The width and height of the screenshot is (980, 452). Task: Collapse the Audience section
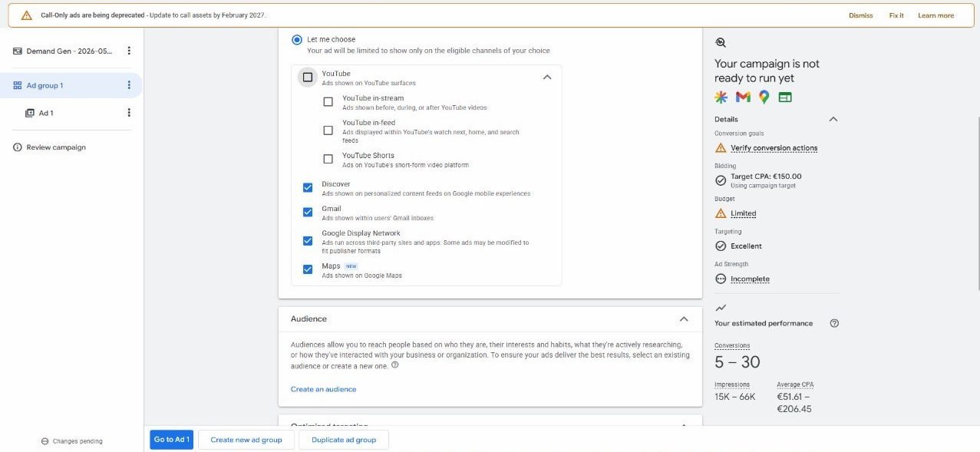click(x=684, y=318)
